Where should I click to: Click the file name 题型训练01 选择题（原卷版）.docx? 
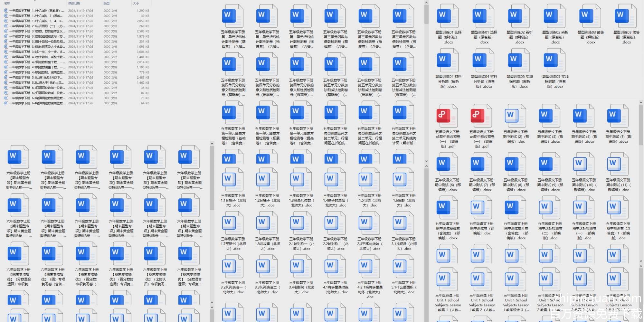coord(484,37)
